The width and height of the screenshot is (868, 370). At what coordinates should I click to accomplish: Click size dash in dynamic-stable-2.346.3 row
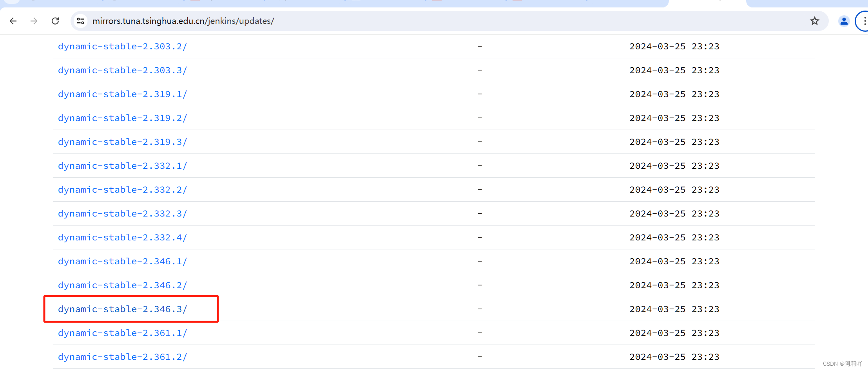pyautogui.click(x=480, y=309)
